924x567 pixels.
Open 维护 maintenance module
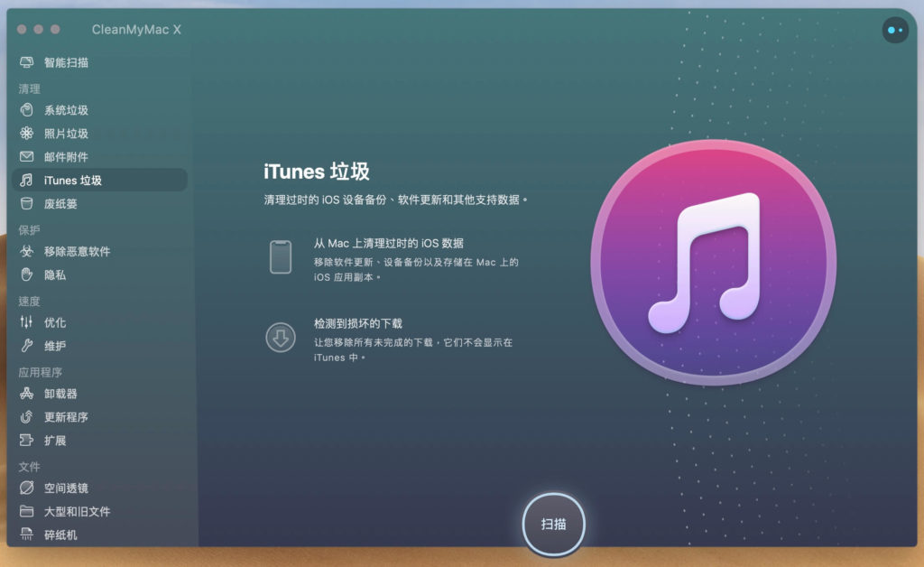(55, 346)
